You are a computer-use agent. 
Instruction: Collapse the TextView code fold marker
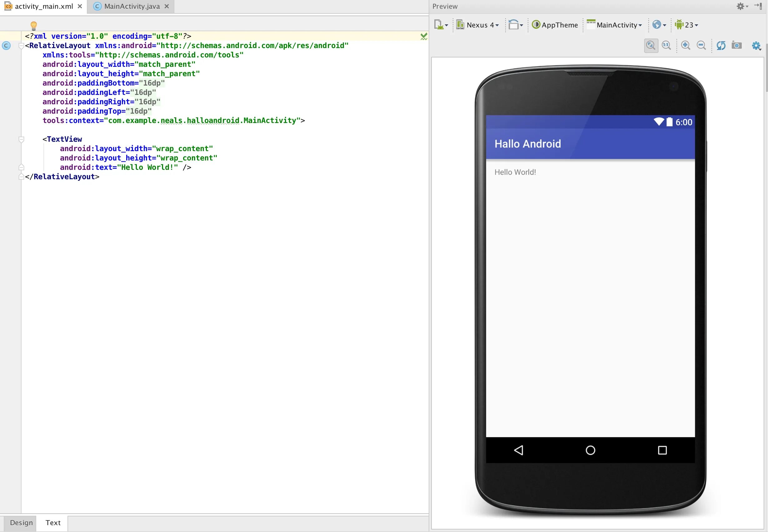pyautogui.click(x=21, y=139)
